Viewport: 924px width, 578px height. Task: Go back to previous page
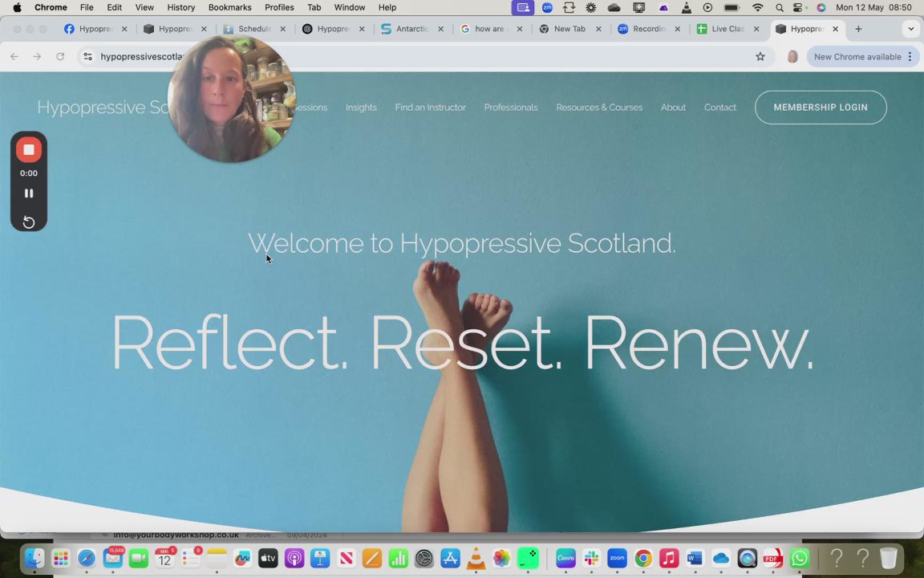(x=14, y=57)
